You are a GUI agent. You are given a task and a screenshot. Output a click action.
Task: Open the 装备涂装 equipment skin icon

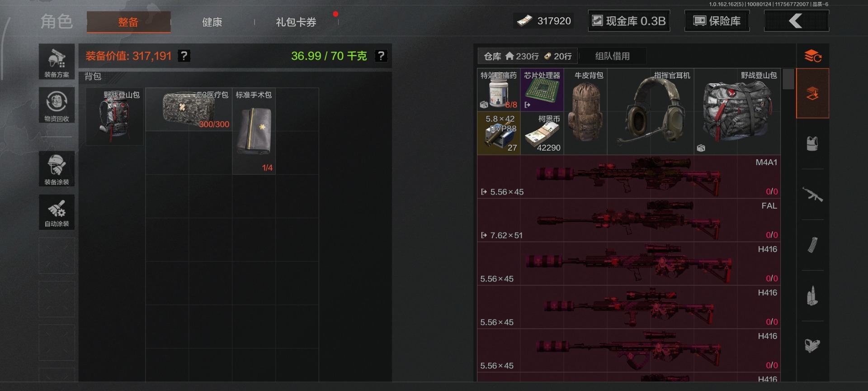57,169
